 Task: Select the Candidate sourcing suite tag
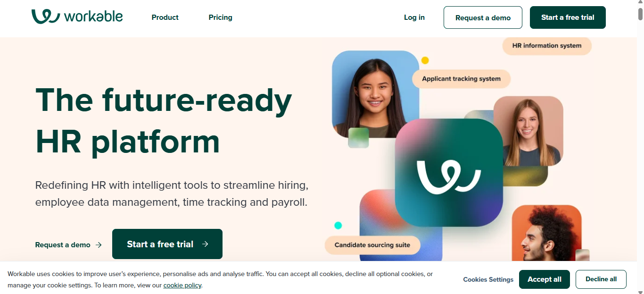pyautogui.click(x=372, y=245)
